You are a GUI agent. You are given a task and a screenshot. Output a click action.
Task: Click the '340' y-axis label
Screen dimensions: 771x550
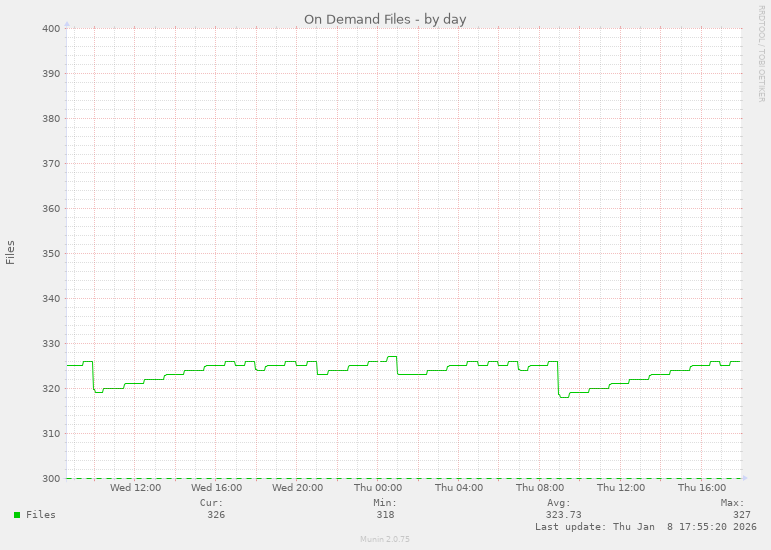(x=51, y=299)
